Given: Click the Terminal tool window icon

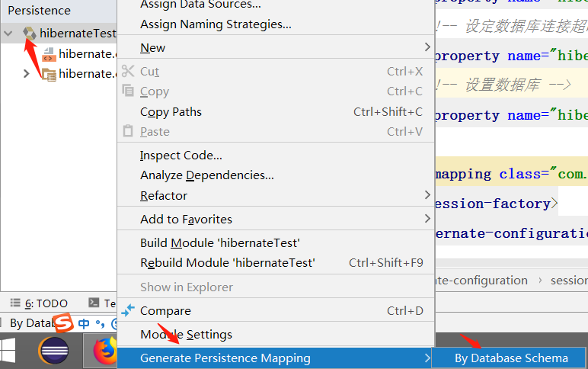Looking at the screenshot, I should coord(94,303).
